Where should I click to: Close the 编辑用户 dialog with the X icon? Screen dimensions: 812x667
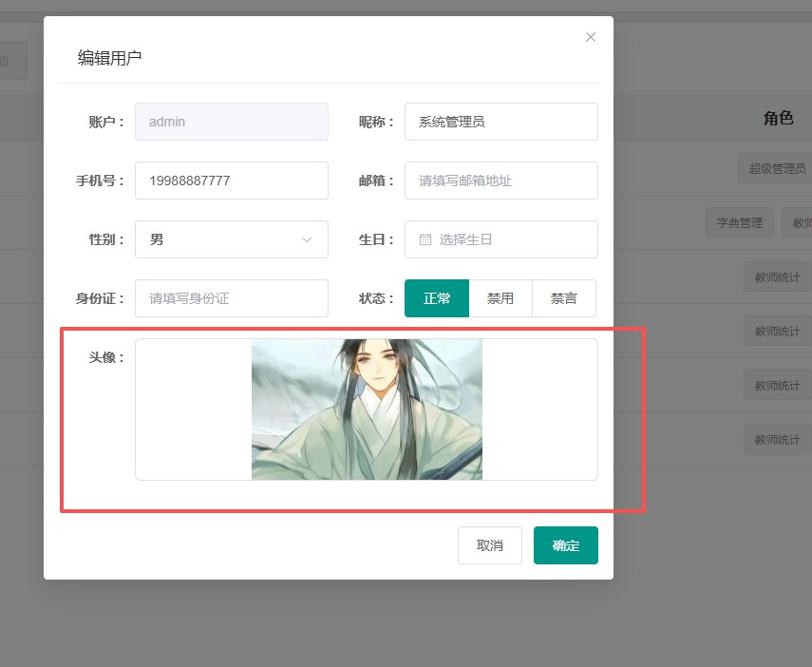click(x=591, y=37)
